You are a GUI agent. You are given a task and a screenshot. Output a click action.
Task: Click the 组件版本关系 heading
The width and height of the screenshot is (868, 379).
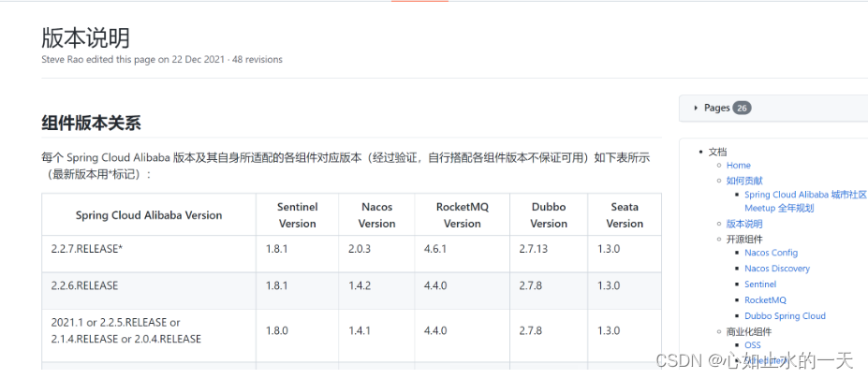(92, 123)
